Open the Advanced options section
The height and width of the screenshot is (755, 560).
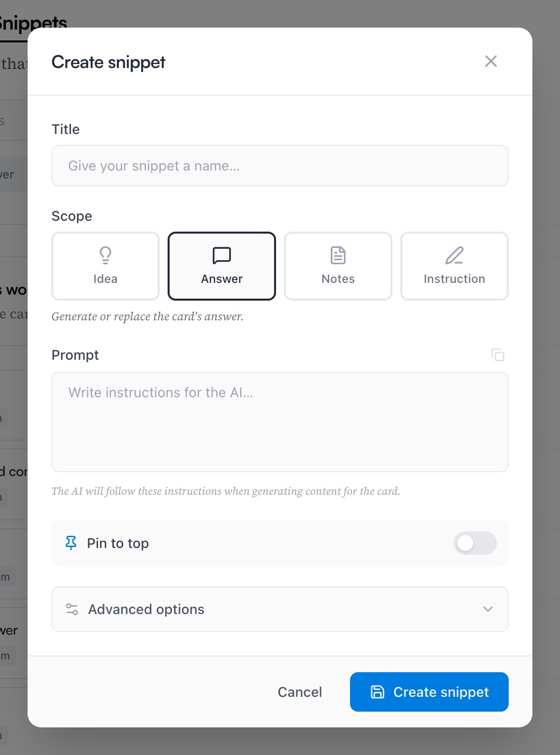[x=280, y=609]
